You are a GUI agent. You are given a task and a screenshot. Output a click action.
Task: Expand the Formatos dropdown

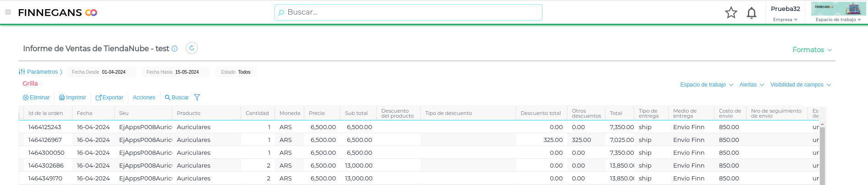812,50
